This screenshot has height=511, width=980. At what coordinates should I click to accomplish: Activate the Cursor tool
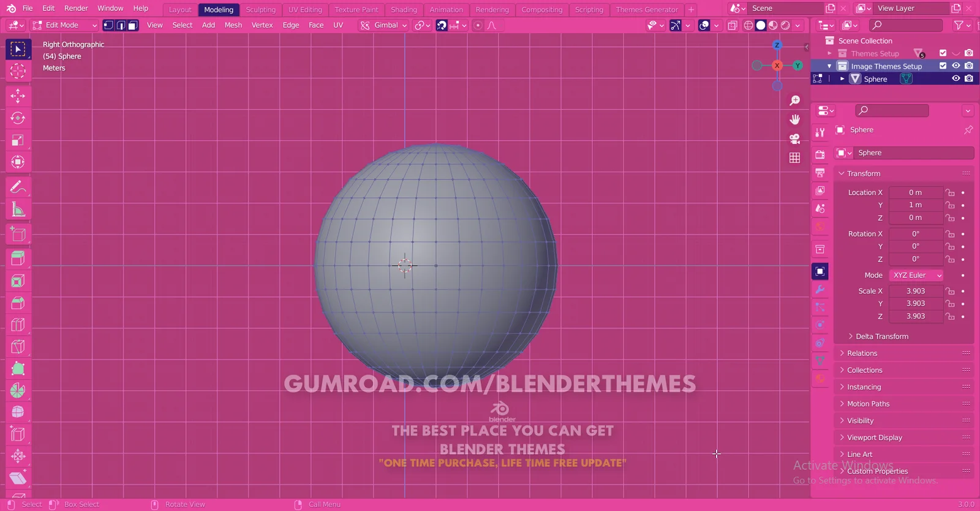18,71
